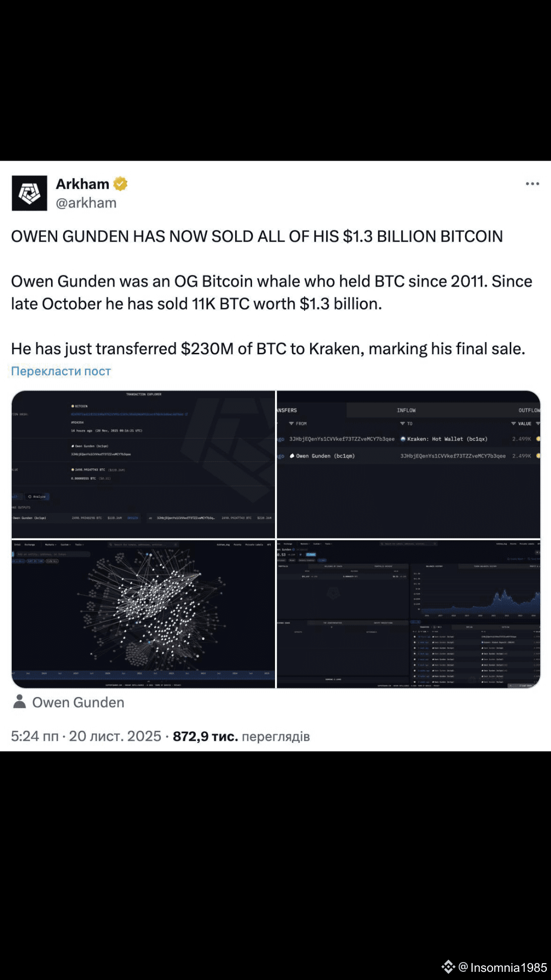Switch to the OUTFLOW tab
Viewport: 551px width, 980px height.
point(529,410)
